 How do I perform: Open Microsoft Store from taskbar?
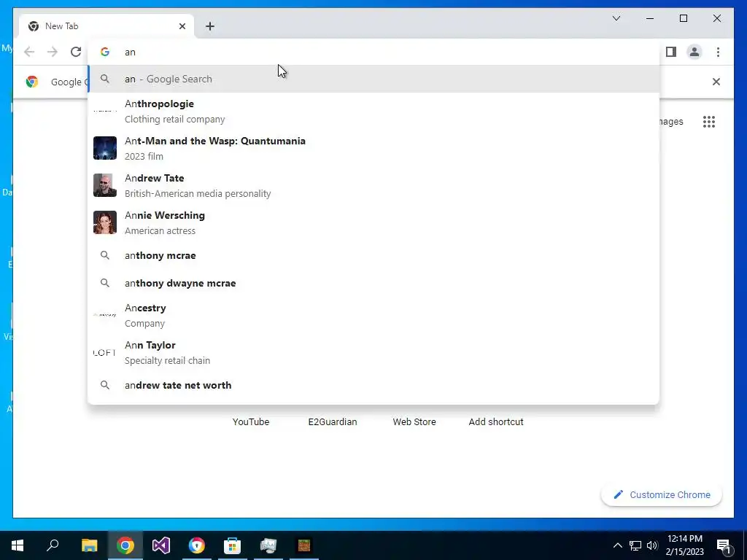coord(233,545)
